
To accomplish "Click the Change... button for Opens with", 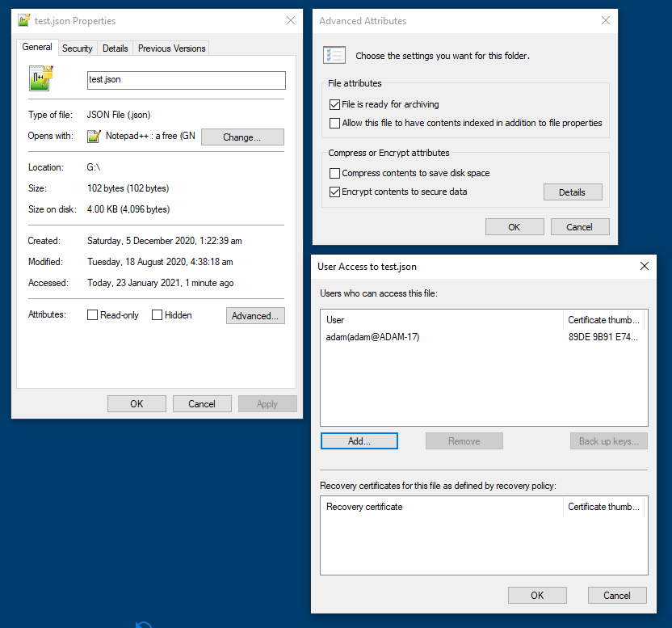I will click(x=242, y=137).
